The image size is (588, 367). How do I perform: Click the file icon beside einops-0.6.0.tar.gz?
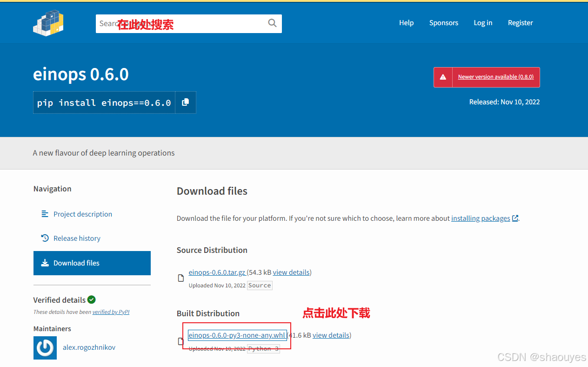[x=181, y=279]
